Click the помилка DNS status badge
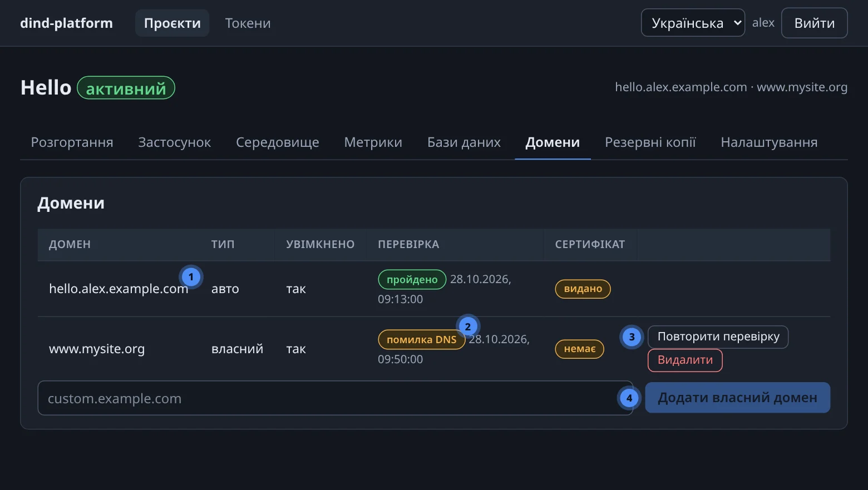Screen dimensions: 868x490 click(x=421, y=339)
